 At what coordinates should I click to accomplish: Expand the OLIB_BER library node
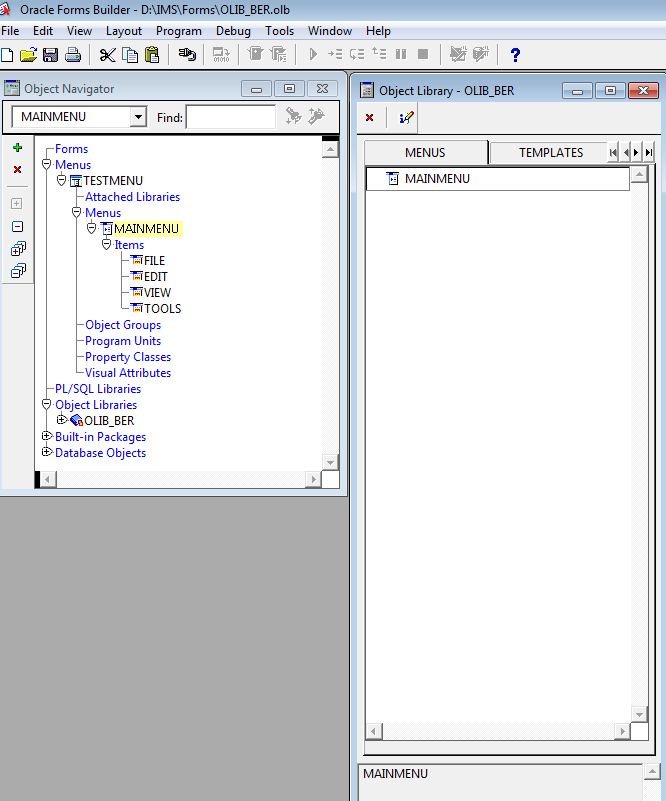click(x=62, y=420)
